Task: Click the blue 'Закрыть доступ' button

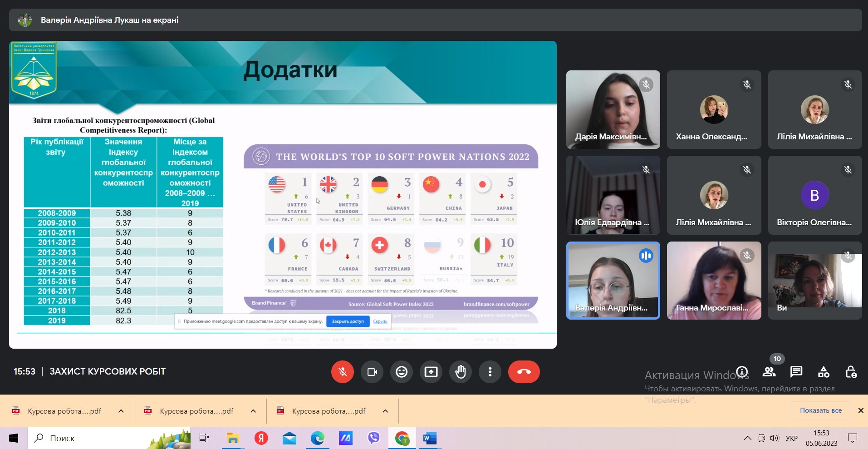Action: [x=348, y=321]
